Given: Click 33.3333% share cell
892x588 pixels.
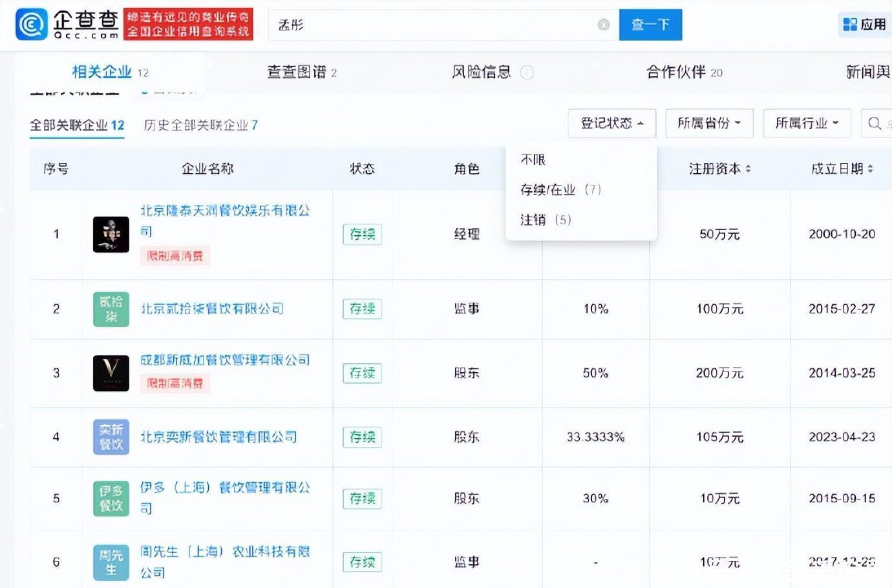Looking at the screenshot, I should click(x=595, y=437).
